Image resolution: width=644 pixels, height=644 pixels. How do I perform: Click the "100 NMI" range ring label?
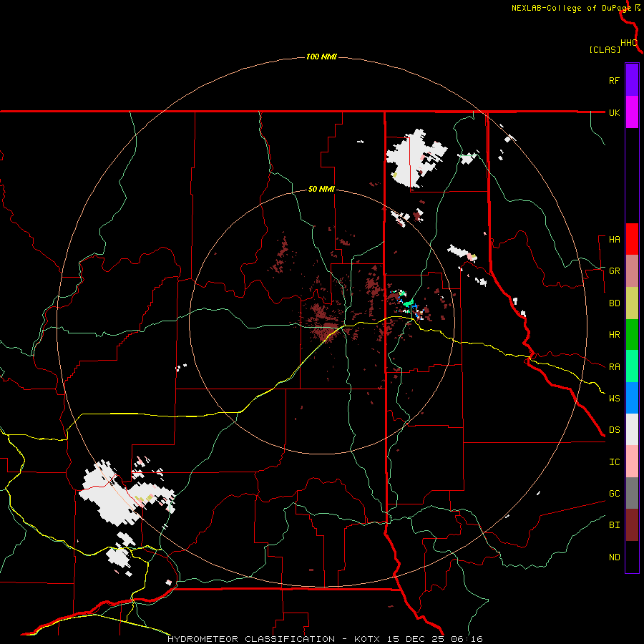click(321, 57)
